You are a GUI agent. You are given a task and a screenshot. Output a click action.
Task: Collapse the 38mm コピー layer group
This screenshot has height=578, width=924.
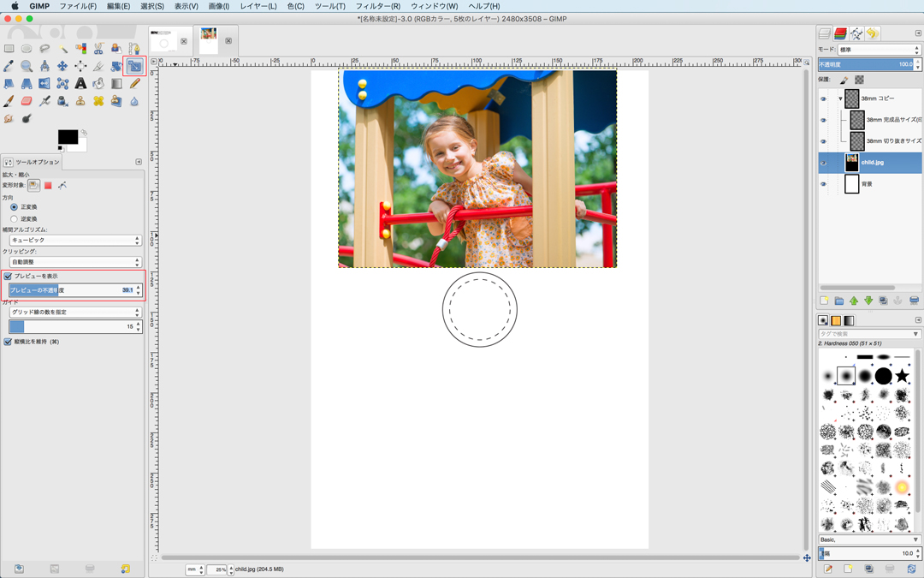pos(840,98)
